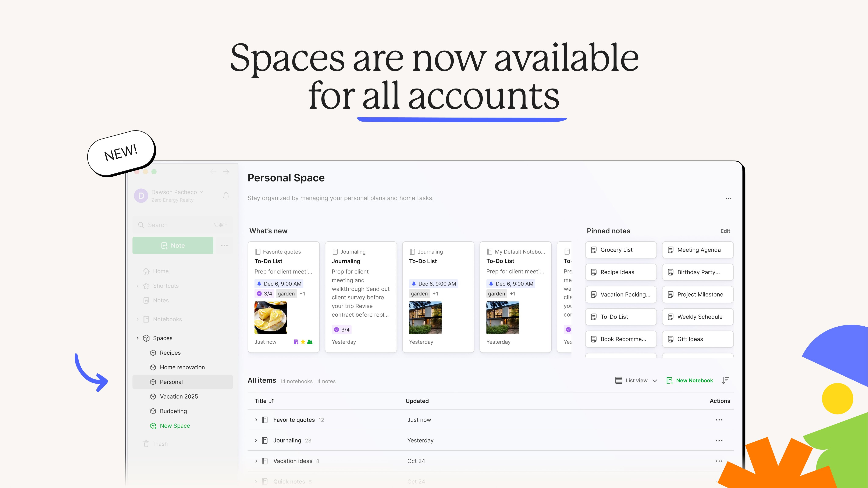Image resolution: width=868 pixels, height=488 pixels.
Task: Open pinned note Project Milestone
Action: coord(697,294)
